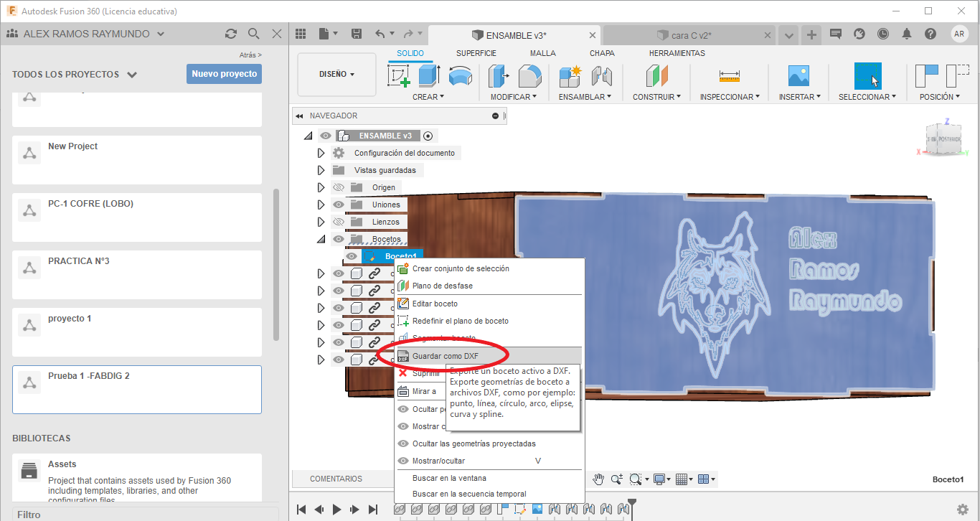Click the projects list scrollbar
Viewport: 980px width, 521px height.
[x=276, y=265]
